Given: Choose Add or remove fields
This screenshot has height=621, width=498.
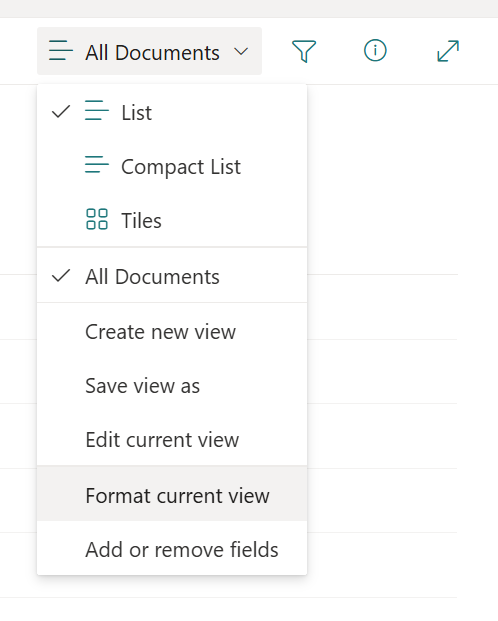Looking at the screenshot, I should tap(172, 549).
